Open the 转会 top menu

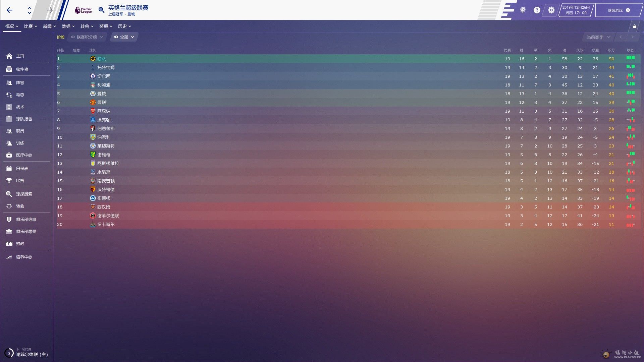tap(87, 26)
